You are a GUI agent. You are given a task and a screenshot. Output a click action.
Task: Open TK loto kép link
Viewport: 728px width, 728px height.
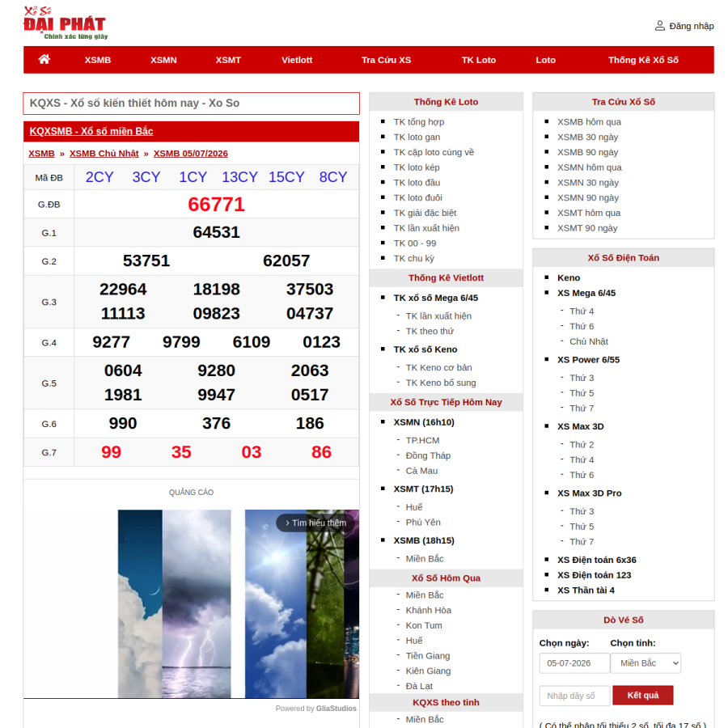coord(417,167)
